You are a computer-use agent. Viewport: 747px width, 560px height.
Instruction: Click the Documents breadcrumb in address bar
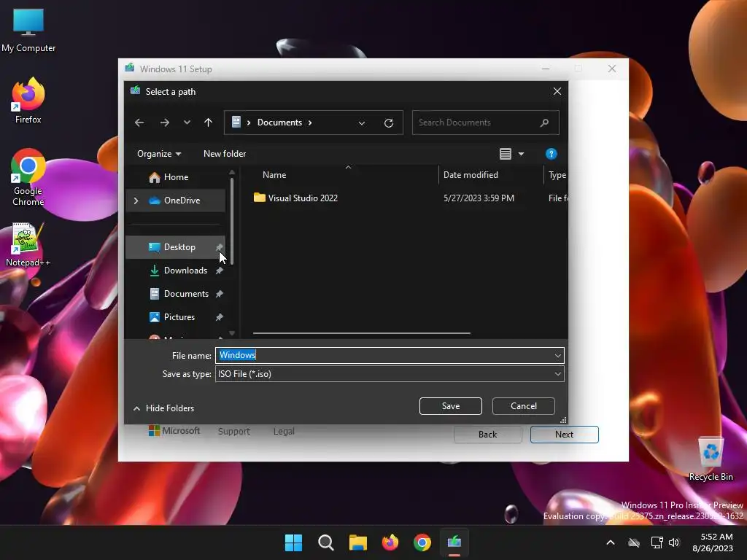279,122
